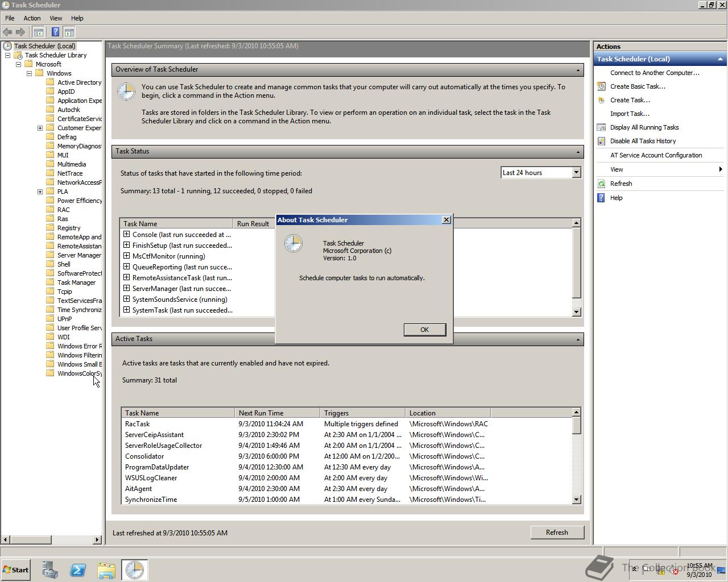The image size is (728, 582).
Task: Click the WDI folder icon
Action: point(51,337)
